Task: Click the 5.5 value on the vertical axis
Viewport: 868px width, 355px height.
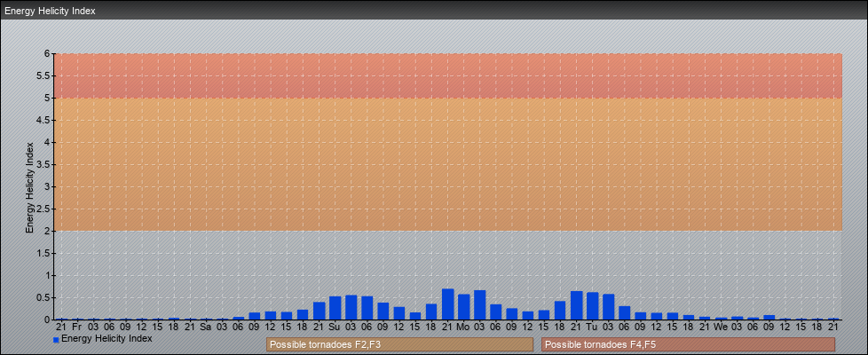Action: 44,75
